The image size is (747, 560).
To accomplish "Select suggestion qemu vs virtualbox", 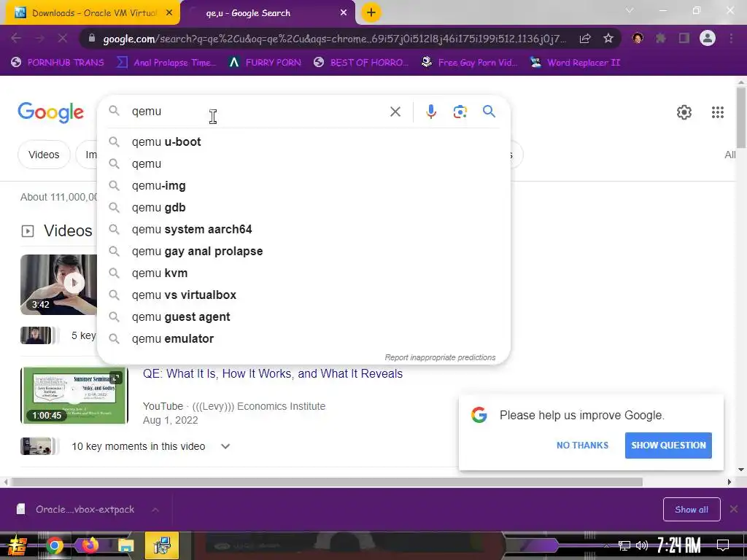I will point(303,295).
